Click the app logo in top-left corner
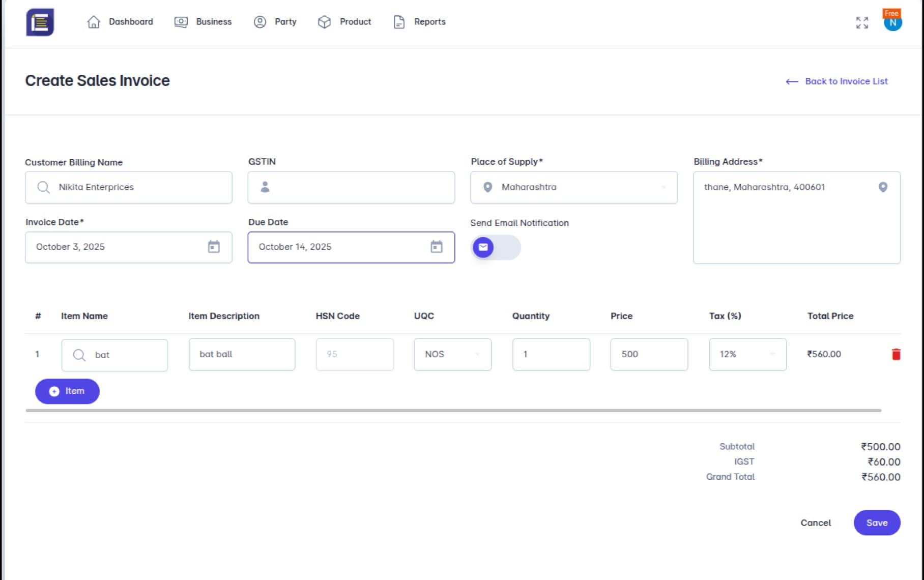 (40, 22)
